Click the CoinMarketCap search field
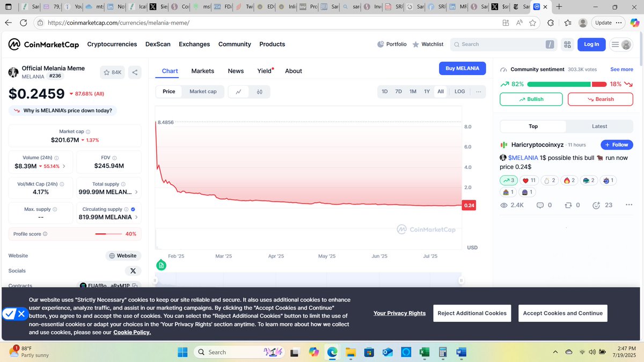This screenshot has height=362, width=644. click(503, 45)
